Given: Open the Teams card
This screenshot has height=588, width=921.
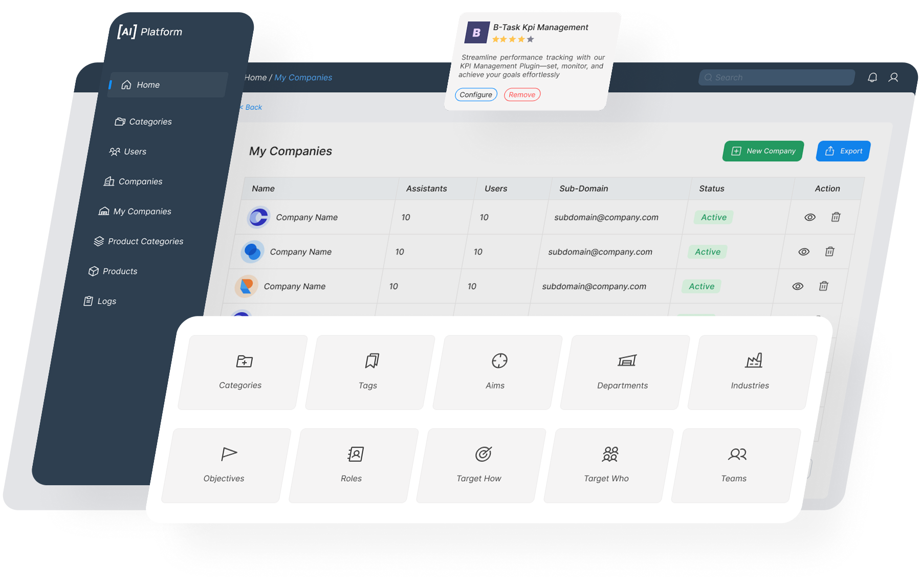Looking at the screenshot, I should tap(735, 465).
